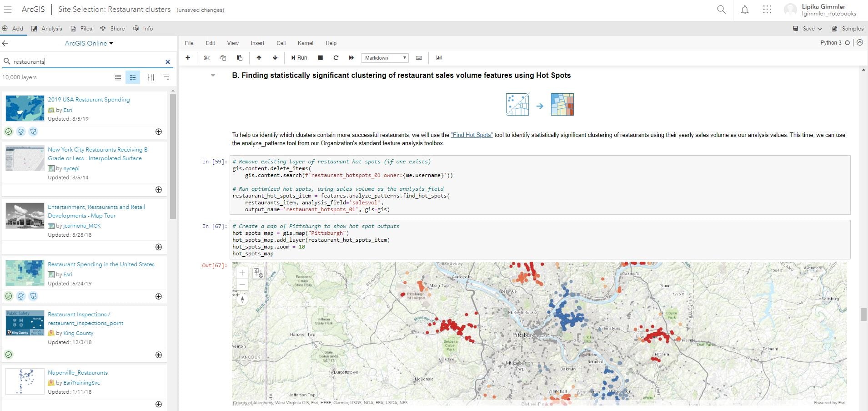This screenshot has width=868, height=411.
Task: Click the layer search input field
Action: click(x=86, y=62)
